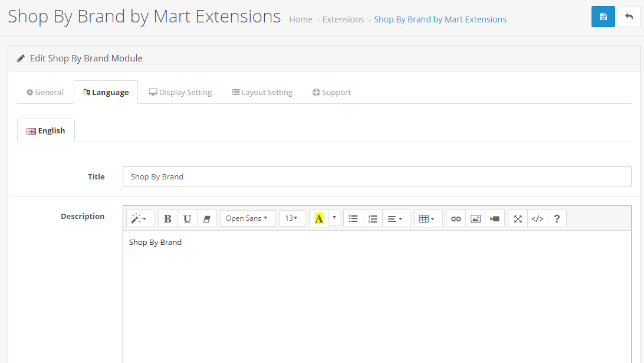The width and height of the screenshot is (644, 363).
Task: Insert a video in the description
Action: pos(495,219)
